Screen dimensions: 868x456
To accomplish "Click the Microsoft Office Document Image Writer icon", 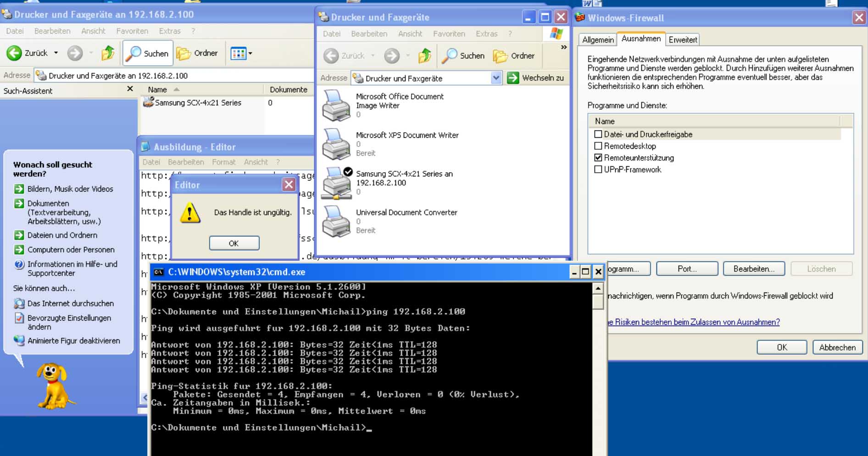I will (x=336, y=106).
